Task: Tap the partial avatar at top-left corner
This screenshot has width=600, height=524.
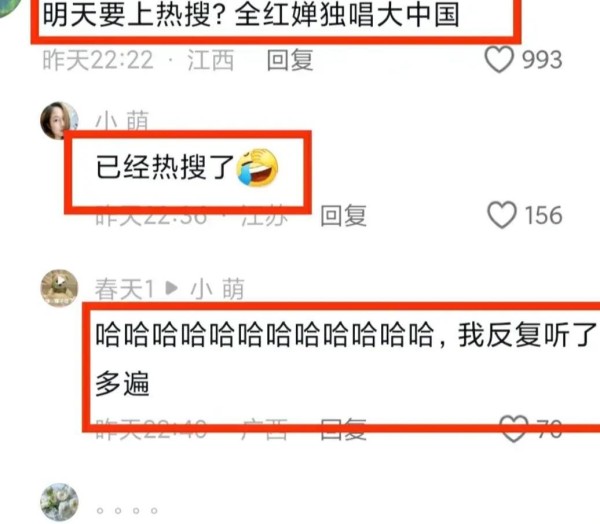Action: (x=10, y=7)
